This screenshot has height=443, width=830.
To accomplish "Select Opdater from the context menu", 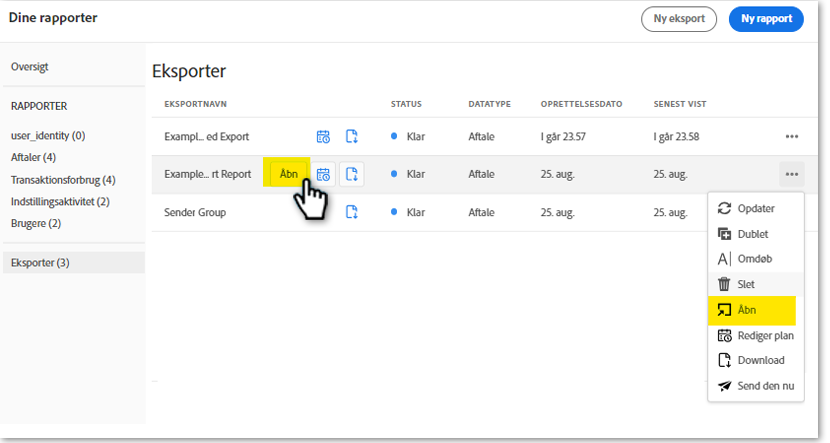I will coord(755,208).
